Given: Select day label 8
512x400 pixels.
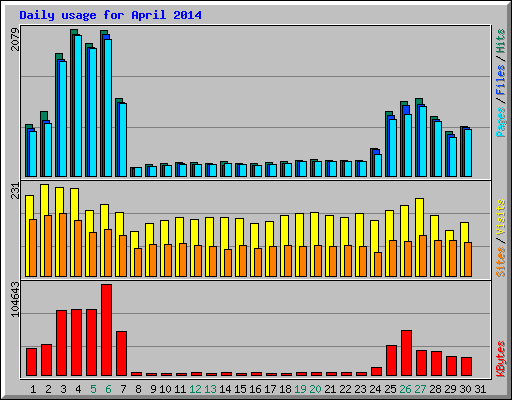Looking at the screenshot, I should [x=138, y=389].
